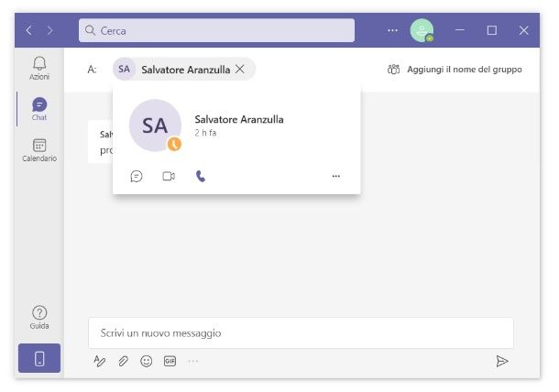Image resolution: width=559 pixels, height=392 pixels.
Task: Open the title bar more options menu
Action: (x=392, y=30)
